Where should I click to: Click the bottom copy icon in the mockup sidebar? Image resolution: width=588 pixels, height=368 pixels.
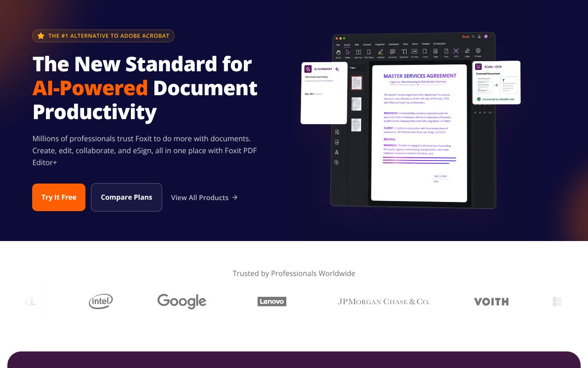(x=337, y=162)
